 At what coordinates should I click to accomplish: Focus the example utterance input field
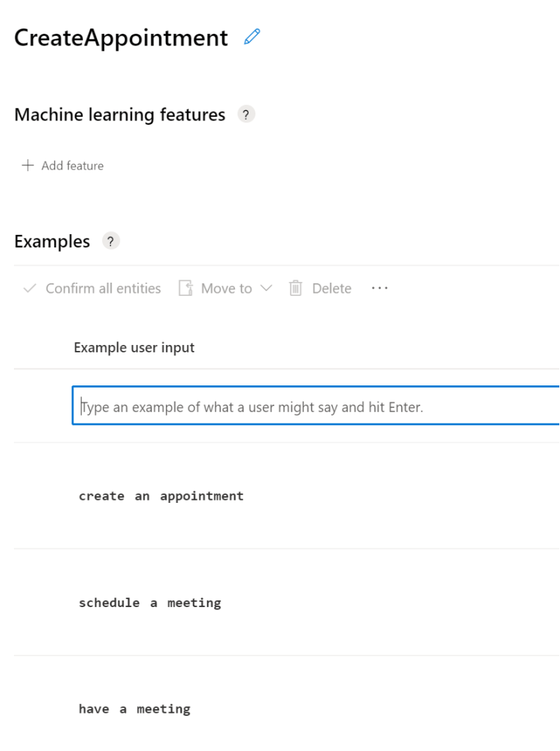coord(316,407)
